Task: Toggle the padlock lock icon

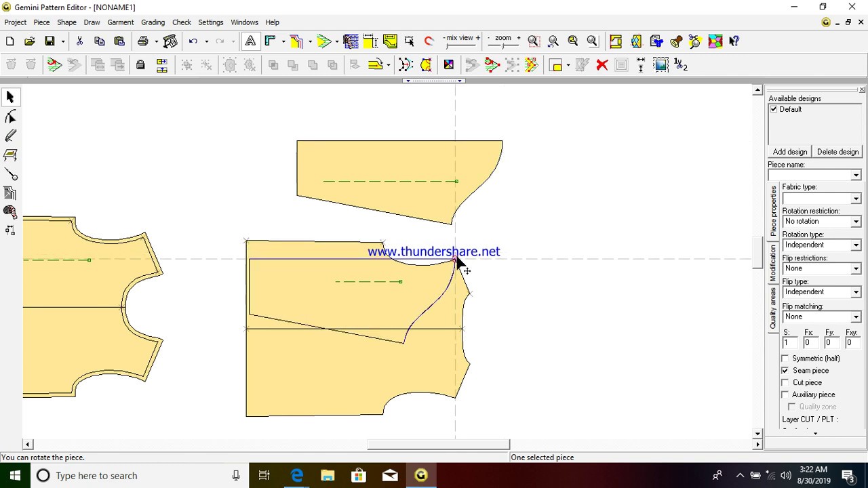Action: (x=140, y=65)
